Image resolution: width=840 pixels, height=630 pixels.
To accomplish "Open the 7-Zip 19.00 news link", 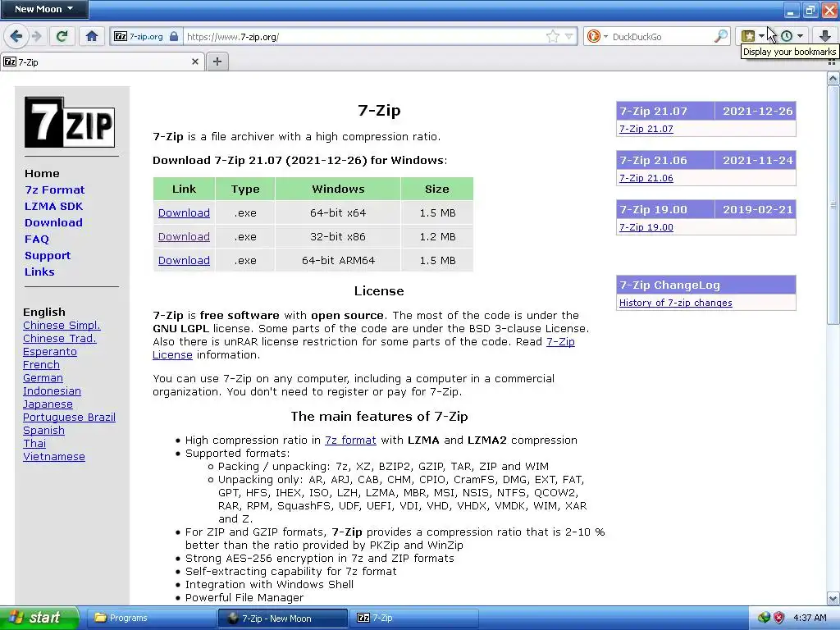I will (x=646, y=227).
